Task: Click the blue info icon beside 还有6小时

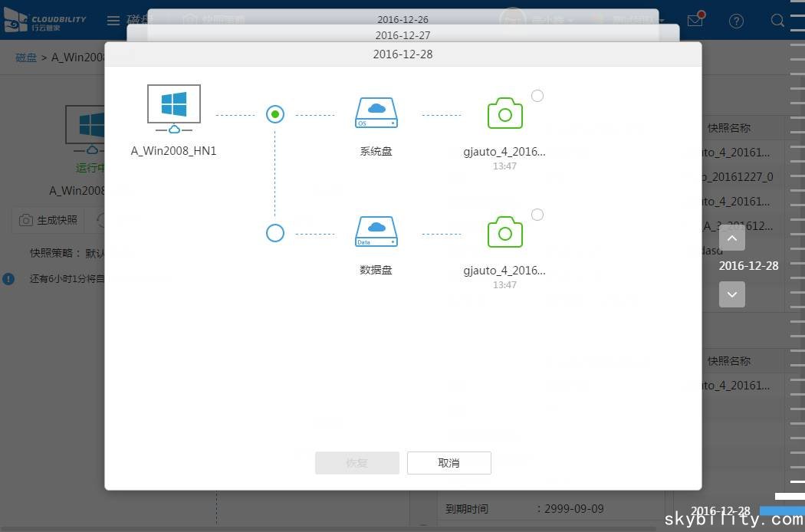Action: 8,279
